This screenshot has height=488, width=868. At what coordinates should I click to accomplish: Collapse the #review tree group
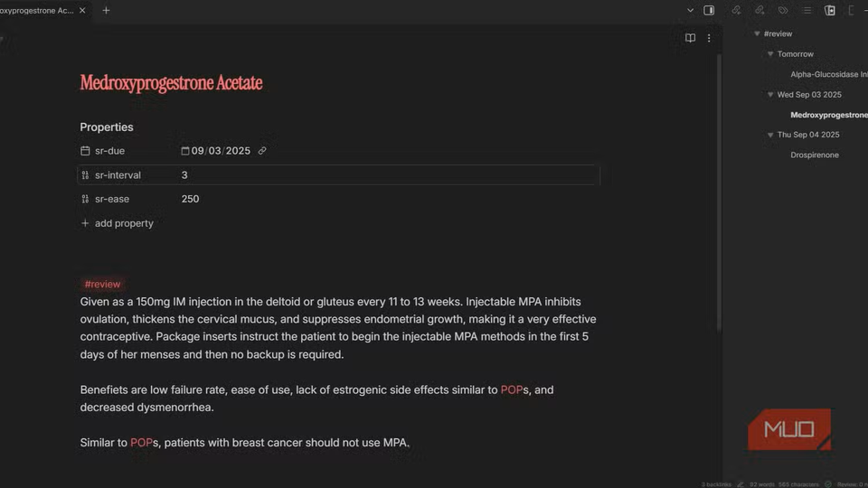(x=757, y=34)
